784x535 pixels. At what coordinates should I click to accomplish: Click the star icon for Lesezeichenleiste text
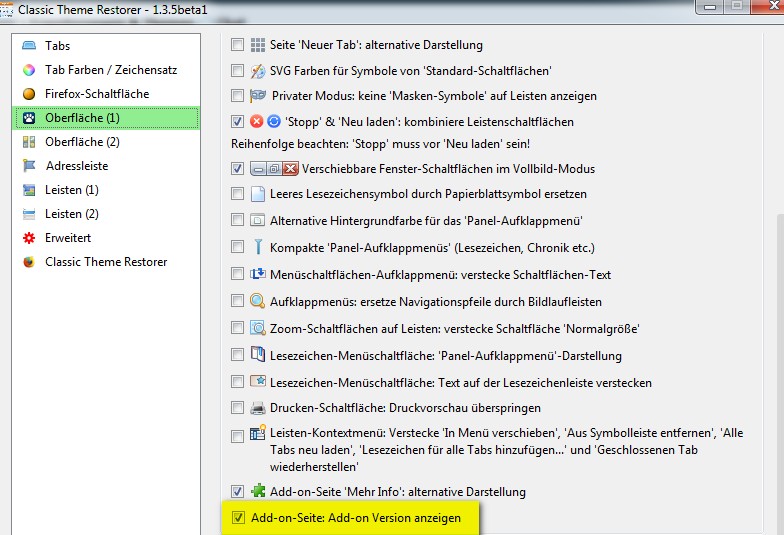[x=258, y=382]
